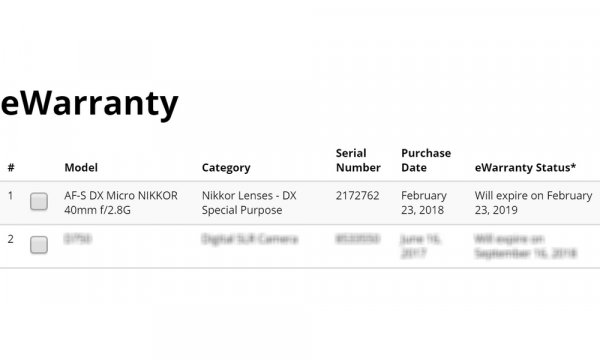The image size is (600, 360).
Task: Click the blurred serial number in row 2
Action: (357, 239)
